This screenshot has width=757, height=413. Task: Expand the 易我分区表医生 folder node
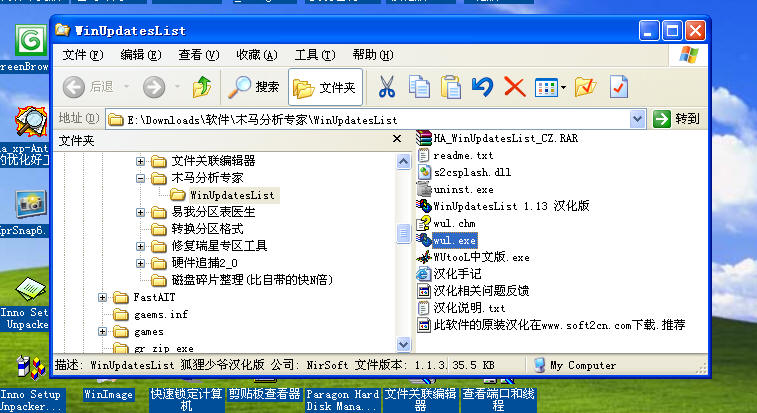click(140, 213)
